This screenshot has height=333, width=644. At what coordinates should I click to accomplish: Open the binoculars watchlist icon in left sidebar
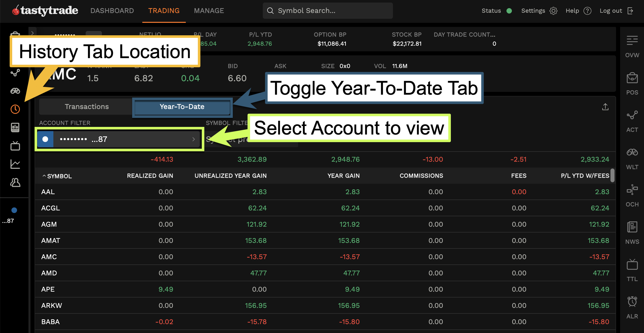click(15, 91)
